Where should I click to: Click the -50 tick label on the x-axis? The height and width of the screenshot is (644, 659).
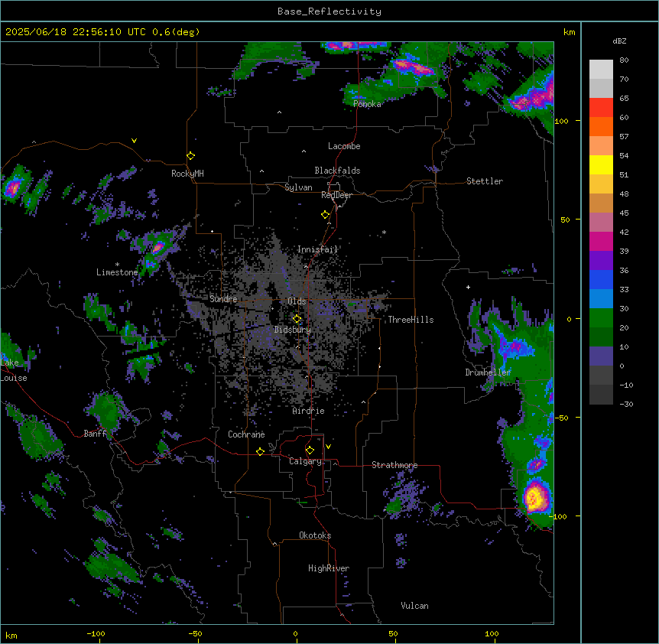[195, 633]
